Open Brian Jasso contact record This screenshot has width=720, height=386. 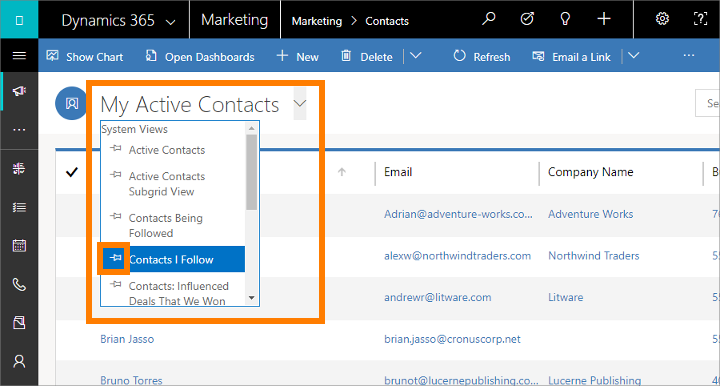click(x=127, y=339)
